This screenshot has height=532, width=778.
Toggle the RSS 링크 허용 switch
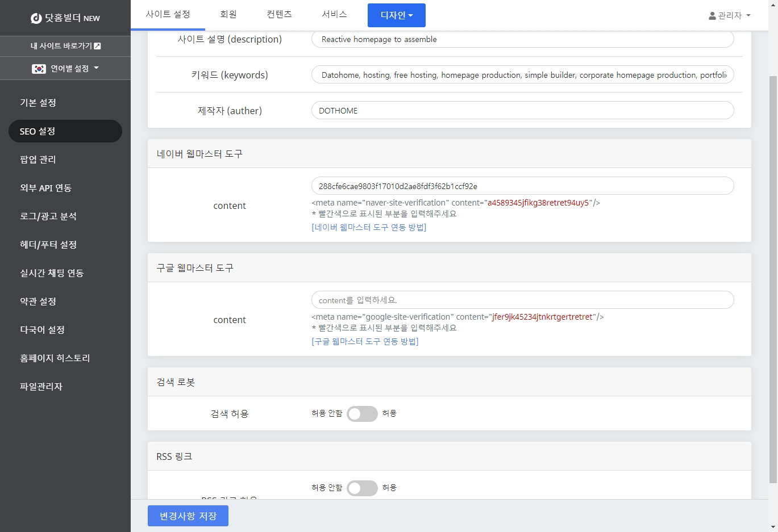pyautogui.click(x=362, y=488)
